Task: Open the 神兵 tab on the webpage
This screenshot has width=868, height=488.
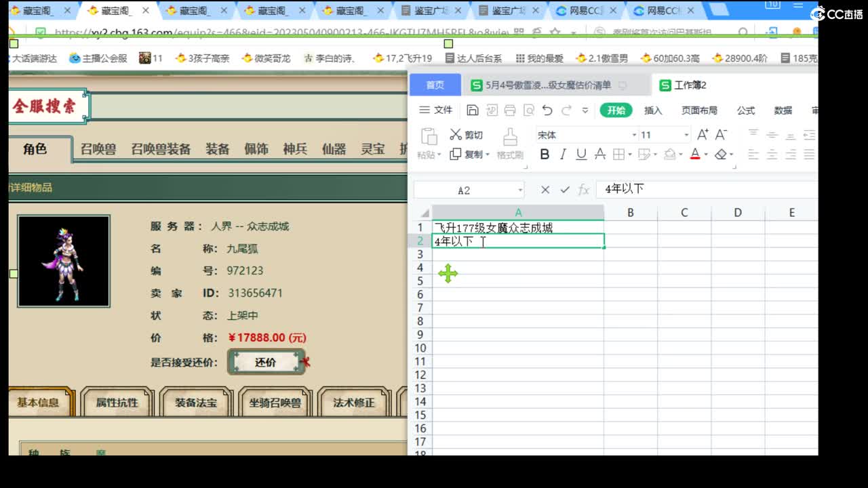Action: coord(295,149)
